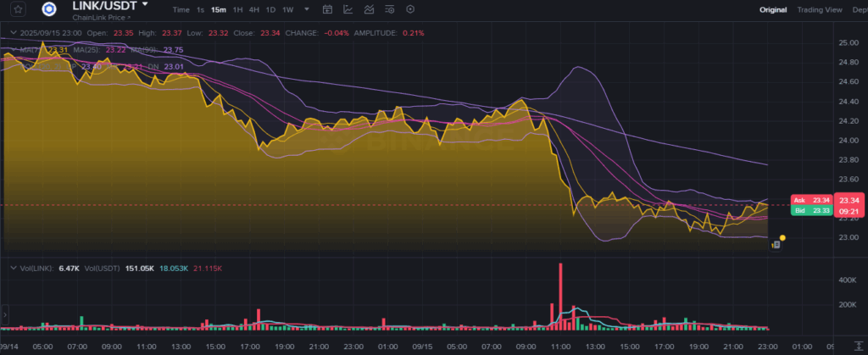868x355 pixels.
Task: Click the Time chart mode button
Action: pos(181,10)
